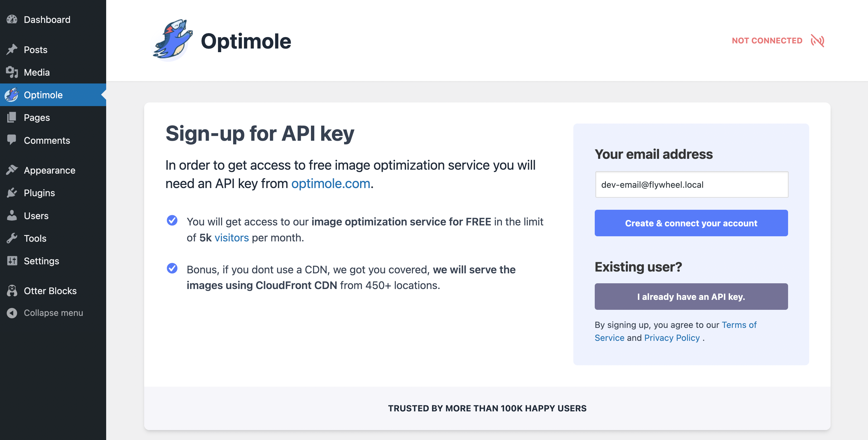The image size is (868, 440).
Task: Click the Tools wrench icon
Action: click(x=12, y=238)
